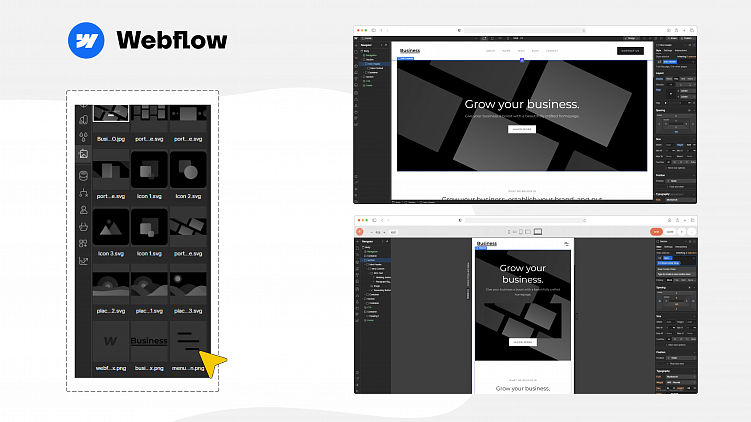Select the Icon 2.svg asset thumbnail
Screen dimensions: 751x422
click(188, 170)
